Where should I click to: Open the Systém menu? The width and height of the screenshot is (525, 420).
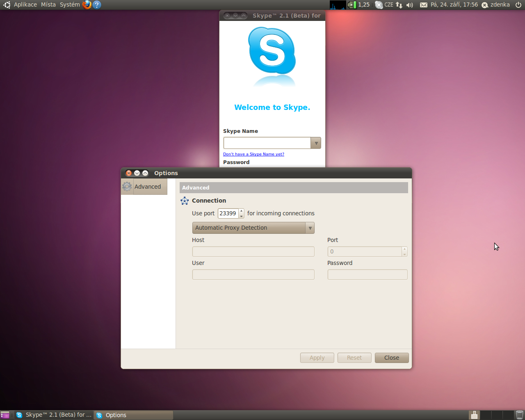[x=70, y=5]
